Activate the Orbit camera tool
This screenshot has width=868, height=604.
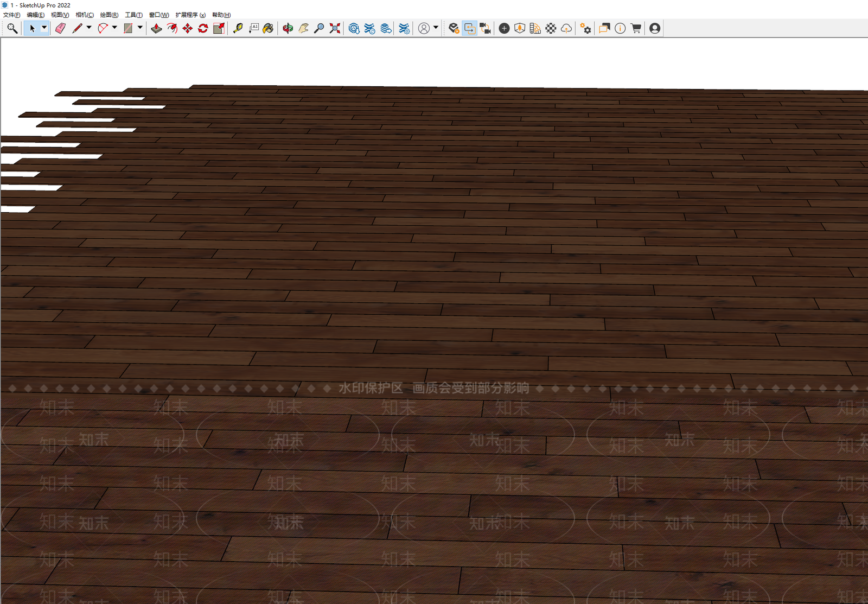tap(288, 28)
